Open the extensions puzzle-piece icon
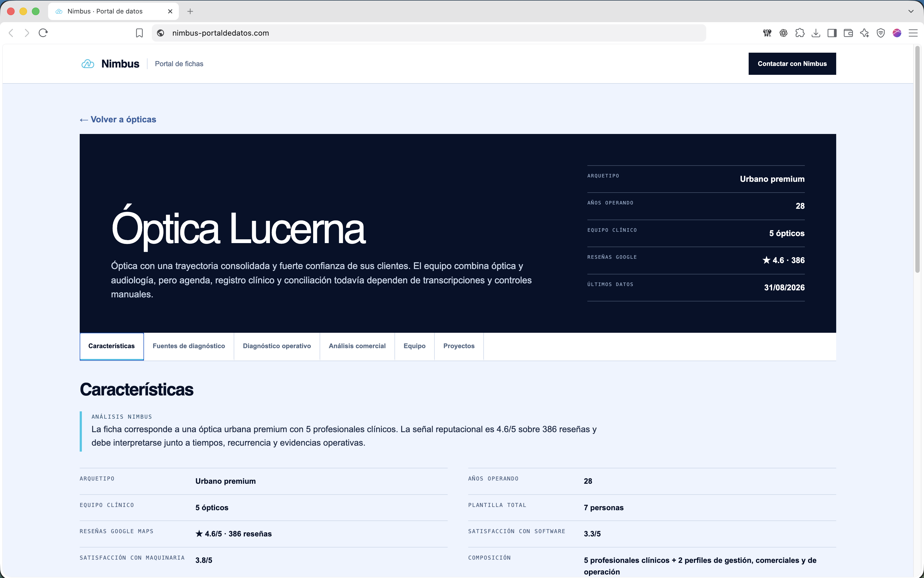924x578 pixels. pos(799,33)
